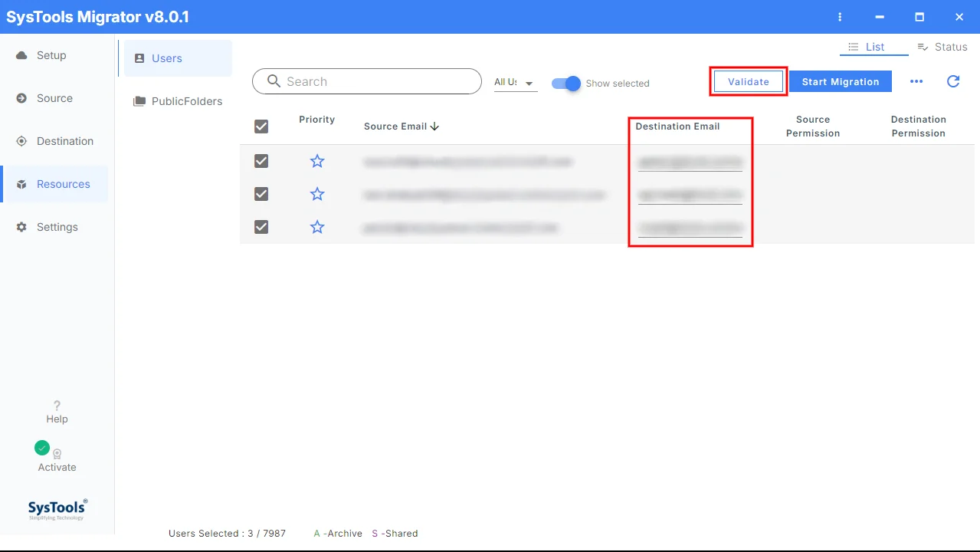Click the arrow icon next to Source

click(x=21, y=98)
